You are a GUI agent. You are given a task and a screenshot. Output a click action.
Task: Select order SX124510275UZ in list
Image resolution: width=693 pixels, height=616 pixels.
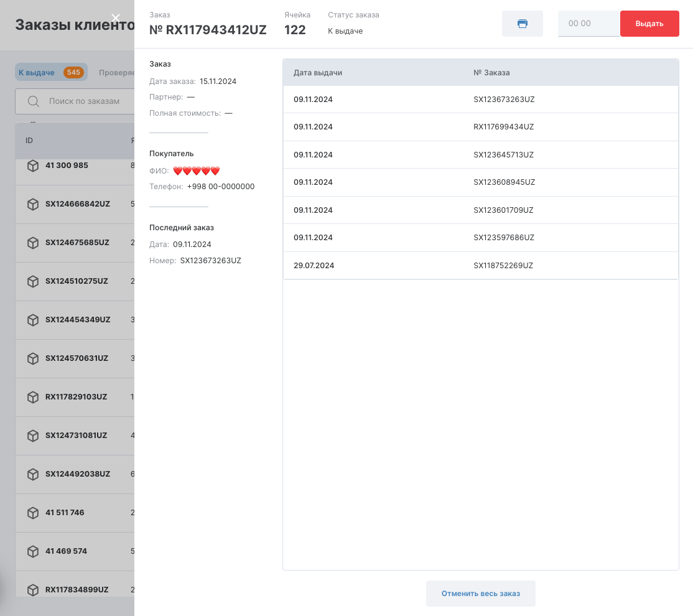pos(77,281)
